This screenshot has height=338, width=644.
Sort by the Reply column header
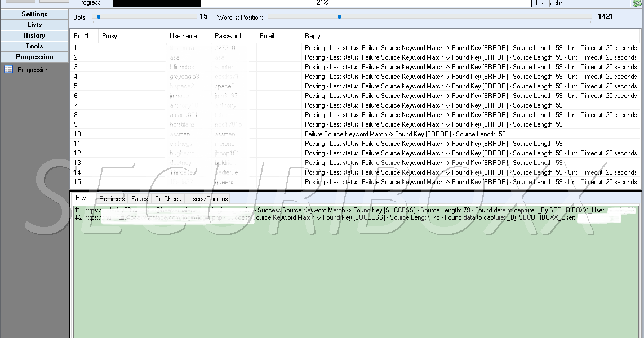(470, 36)
